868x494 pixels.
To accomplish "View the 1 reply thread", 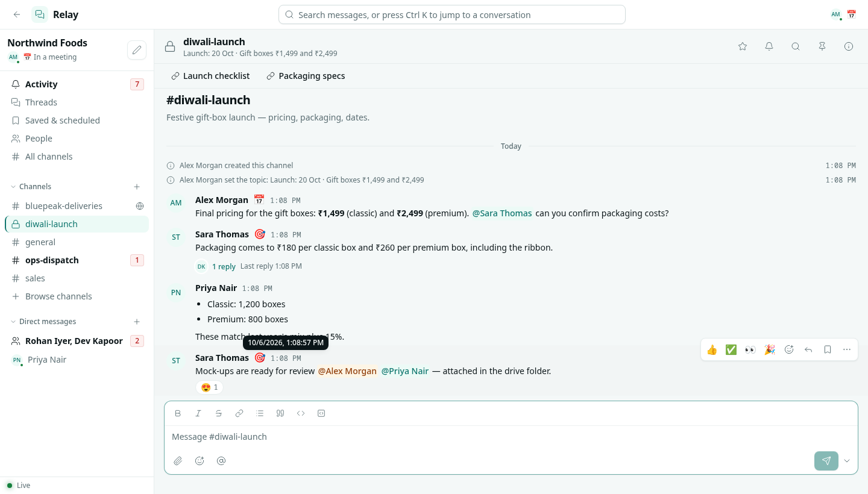I will tap(224, 266).
